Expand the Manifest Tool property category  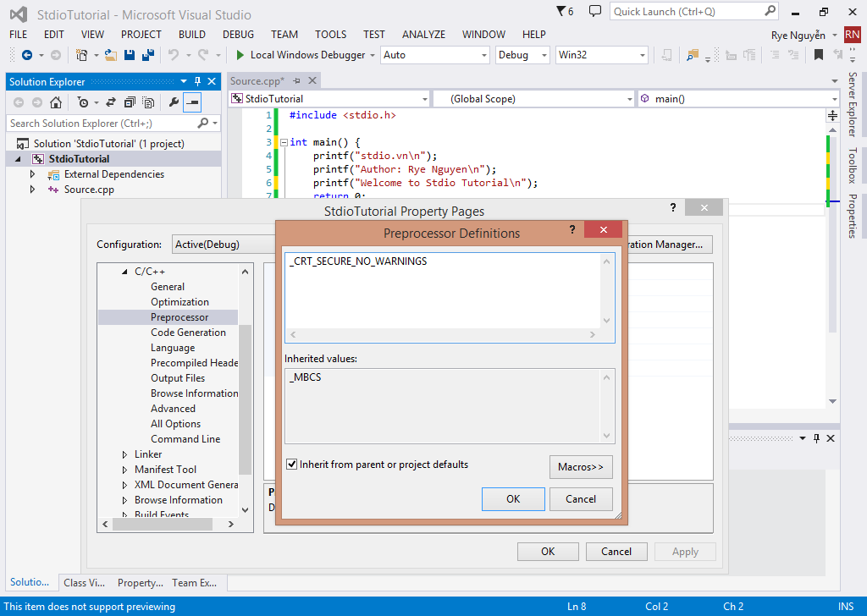pos(124,470)
